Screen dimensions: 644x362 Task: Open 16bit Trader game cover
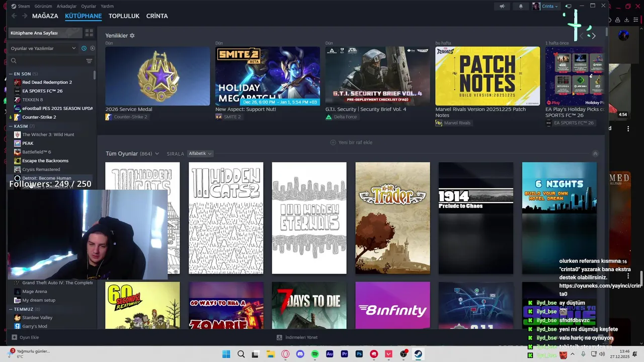[x=392, y=218]
